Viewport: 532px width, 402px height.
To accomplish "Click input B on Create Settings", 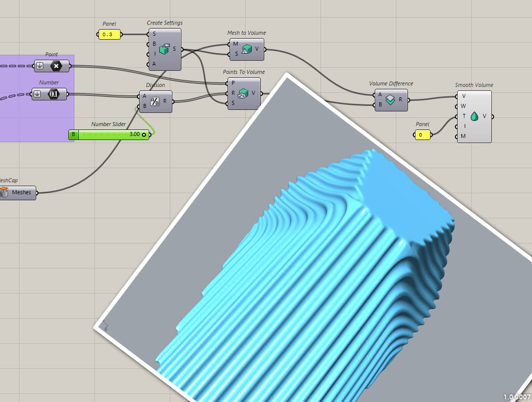I will (x=154, y=44).
